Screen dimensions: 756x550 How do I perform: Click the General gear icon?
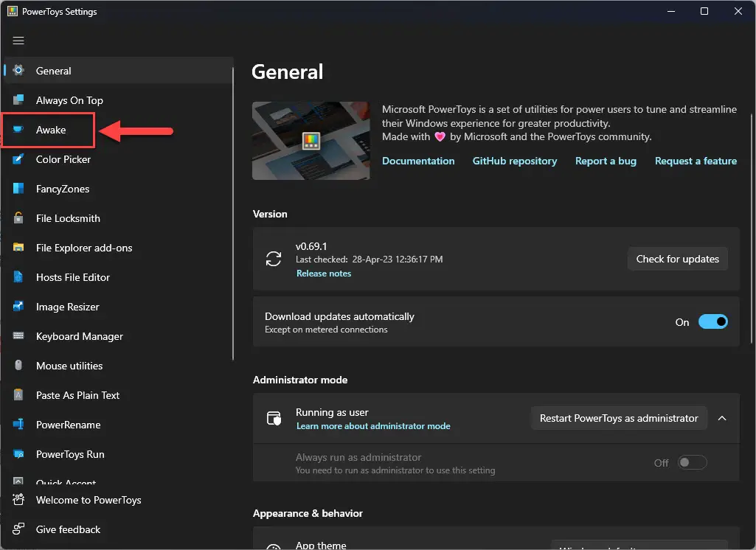pyautogui.click(x=18, y=70)
